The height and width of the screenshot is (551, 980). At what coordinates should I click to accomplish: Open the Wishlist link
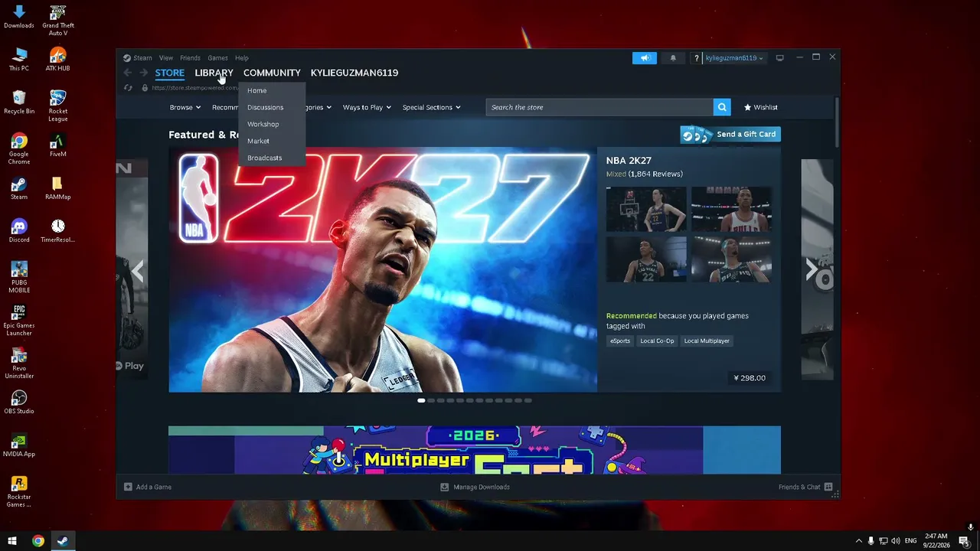coord(761,107)
